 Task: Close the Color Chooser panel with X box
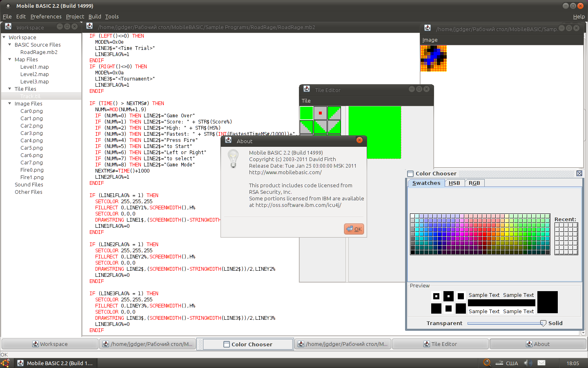579,173
